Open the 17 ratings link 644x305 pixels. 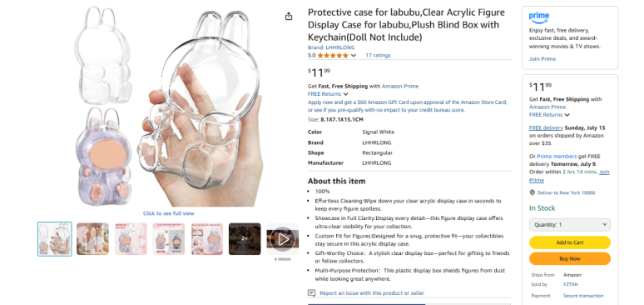pos(378,55)
